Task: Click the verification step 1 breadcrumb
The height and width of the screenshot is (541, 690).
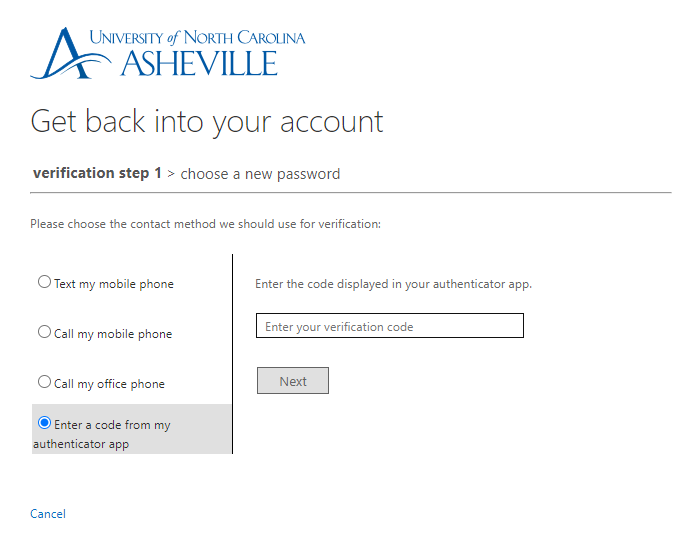Action: point(97,173)
